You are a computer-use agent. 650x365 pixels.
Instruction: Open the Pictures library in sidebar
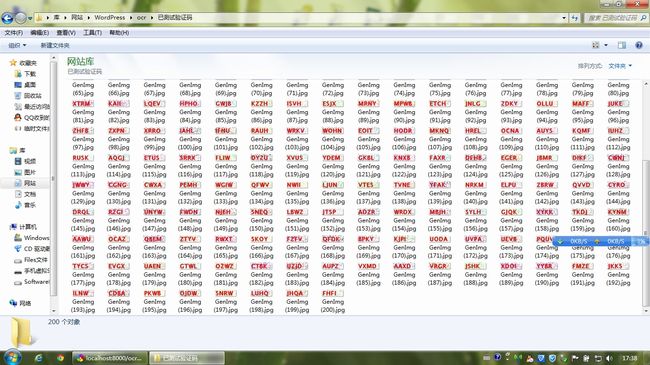pos(26,172)
